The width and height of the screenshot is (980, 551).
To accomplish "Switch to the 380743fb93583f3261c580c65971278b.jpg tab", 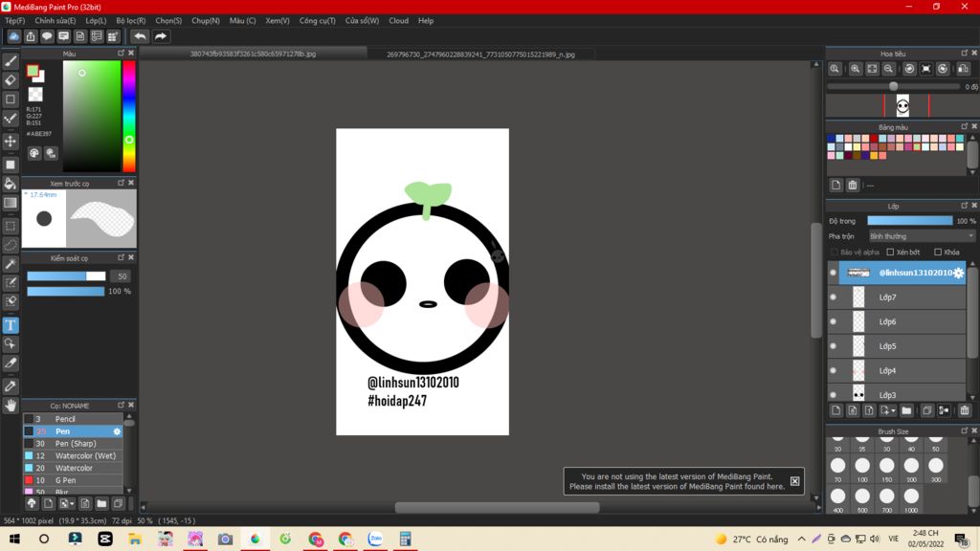I will click(x=253, y=54).
